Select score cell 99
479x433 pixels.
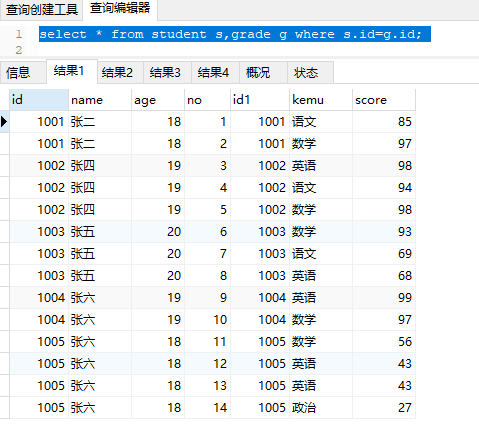384,298
